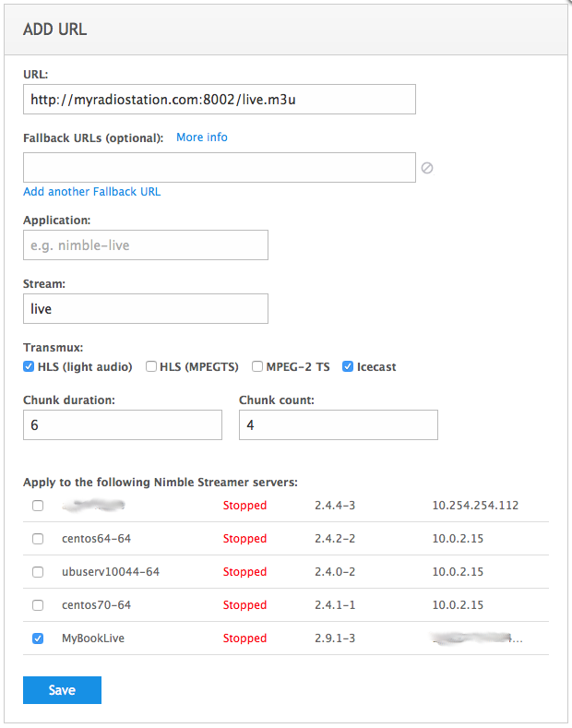Viewport: 572px width, 728px height.
Task: Focus the URL input field
Action: point(220,100)
